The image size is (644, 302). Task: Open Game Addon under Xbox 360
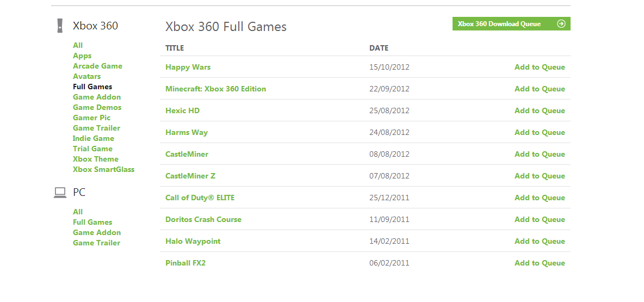(x=97, y=97)
